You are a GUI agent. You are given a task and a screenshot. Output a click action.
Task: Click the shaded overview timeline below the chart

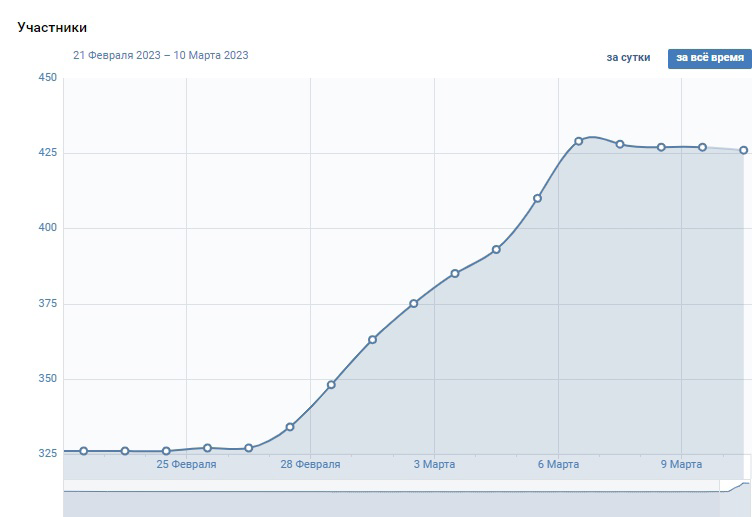click(391, 498)
